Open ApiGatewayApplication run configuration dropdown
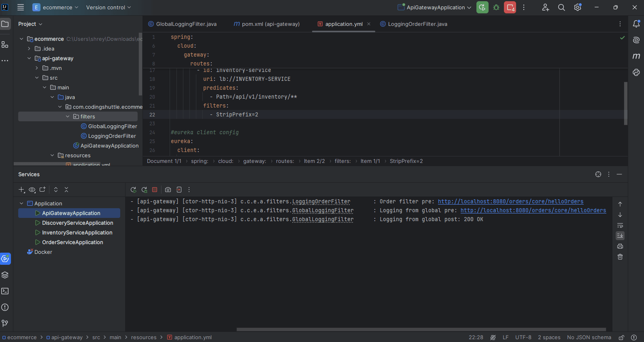Image resolution: width=644 pixels, height=342 pixels. (x=435, y=7)
